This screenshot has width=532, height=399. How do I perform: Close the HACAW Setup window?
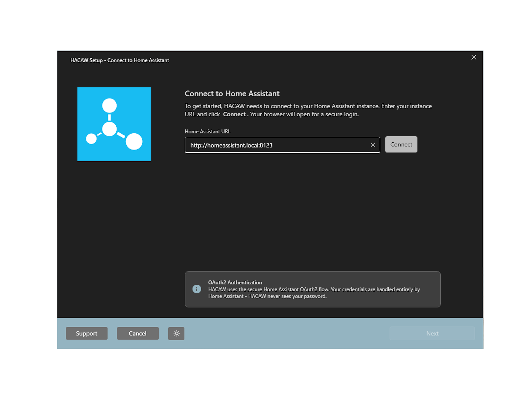[474, 57]
